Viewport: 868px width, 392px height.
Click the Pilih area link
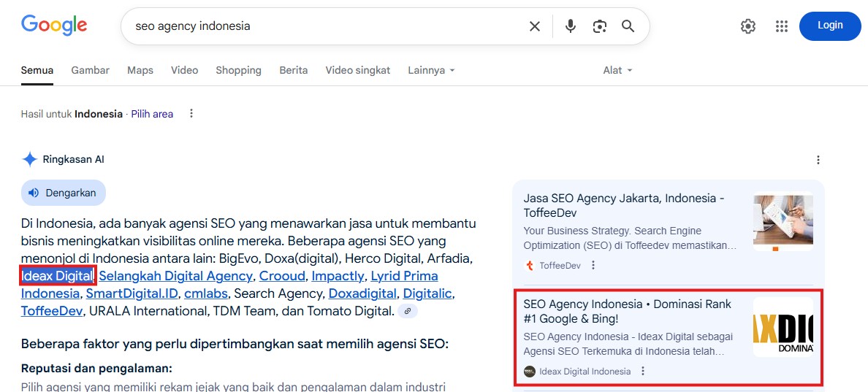coord(152,114)
